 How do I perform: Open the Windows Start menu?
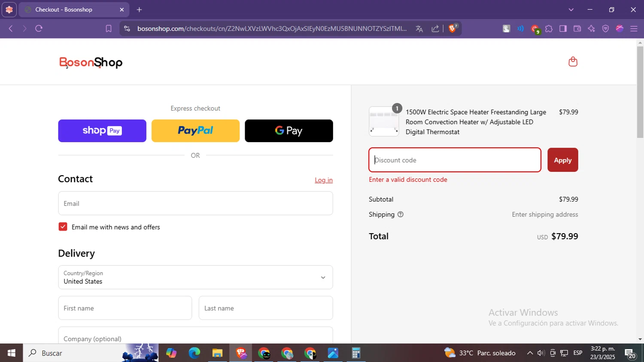point(11,353)
